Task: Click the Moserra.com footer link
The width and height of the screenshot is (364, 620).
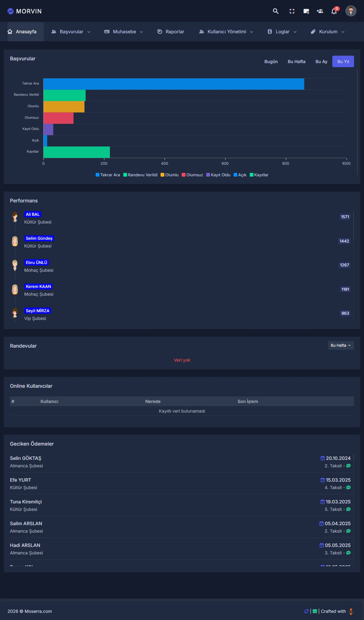Action: point(38,611)
